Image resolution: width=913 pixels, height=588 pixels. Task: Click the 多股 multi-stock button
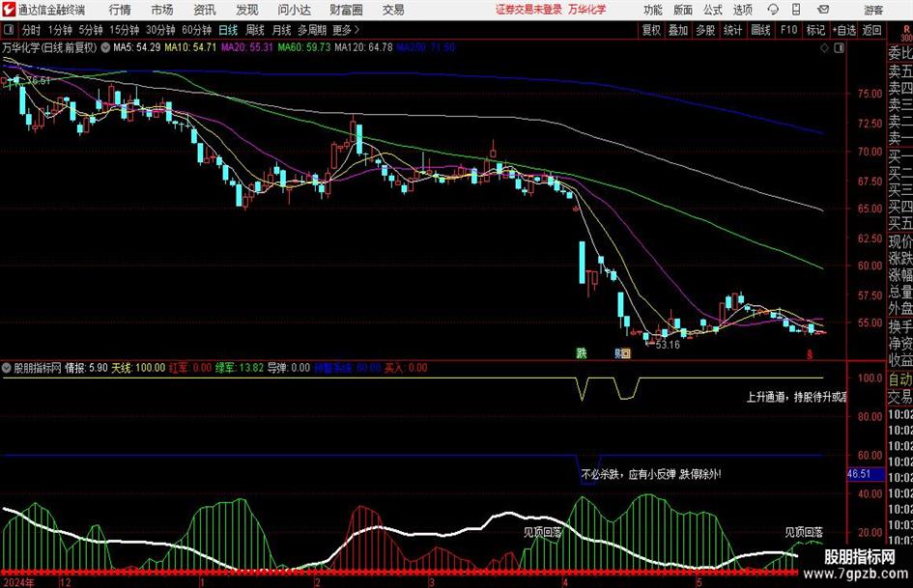click(705, 30)
